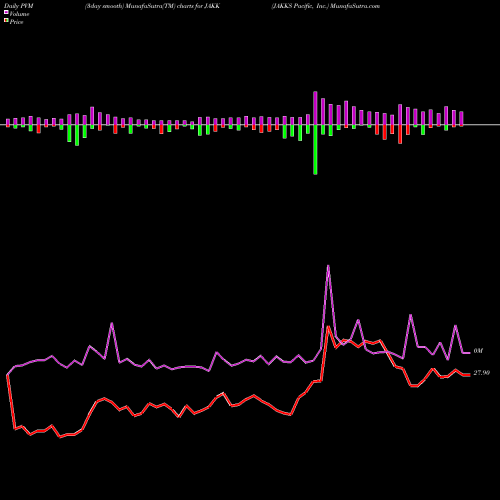Click the green-red Price legend swatch
The width and height of the screenshot is (500, 500).
pyautogui.click(x=6, y=21)
